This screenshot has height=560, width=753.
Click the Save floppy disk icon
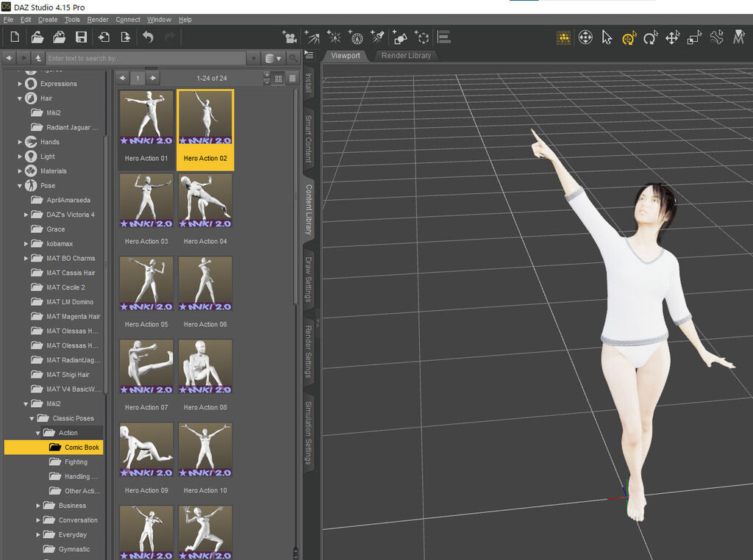(x=81, y=37)
